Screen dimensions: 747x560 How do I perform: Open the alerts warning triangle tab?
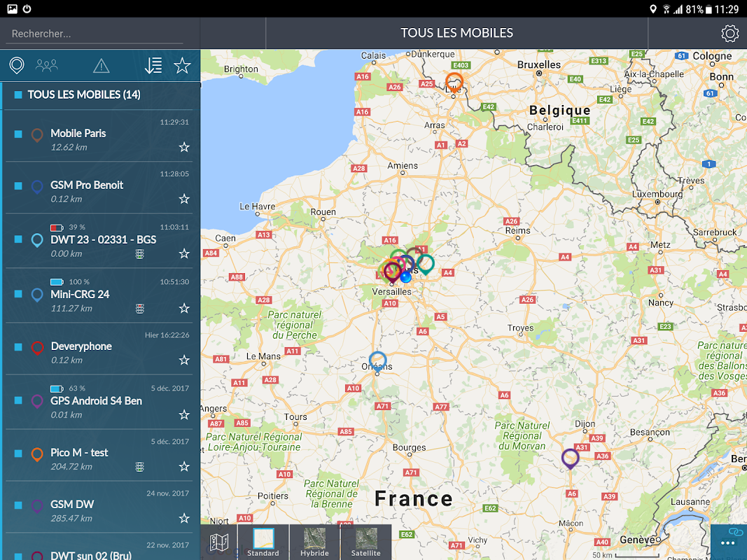[x=101, y=66]
